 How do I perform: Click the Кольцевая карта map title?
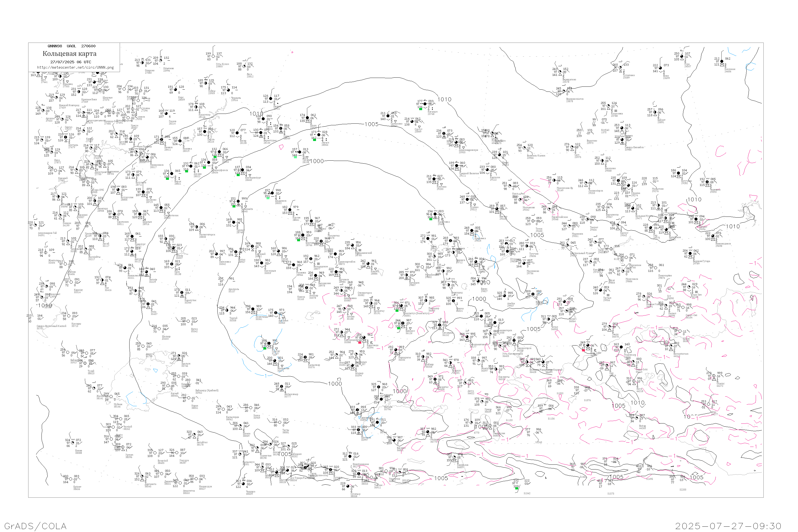pyautogui.click(x=69, y=54)
